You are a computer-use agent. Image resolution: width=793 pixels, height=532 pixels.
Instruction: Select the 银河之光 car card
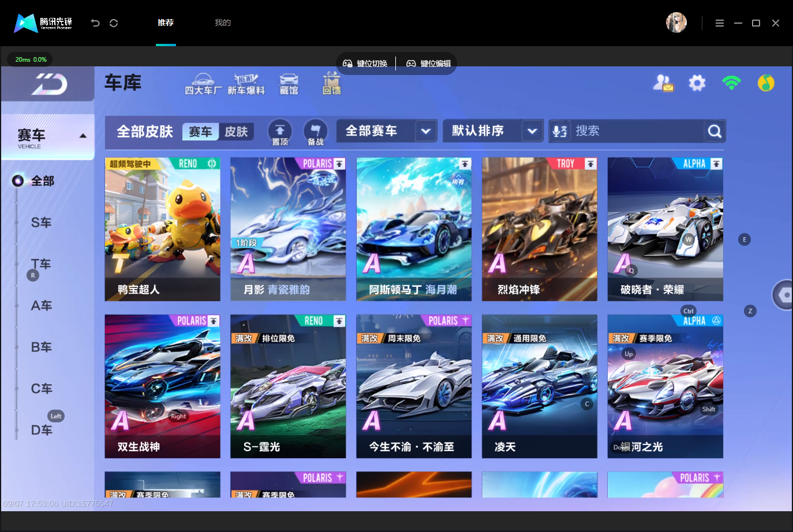tap(665, 387)
